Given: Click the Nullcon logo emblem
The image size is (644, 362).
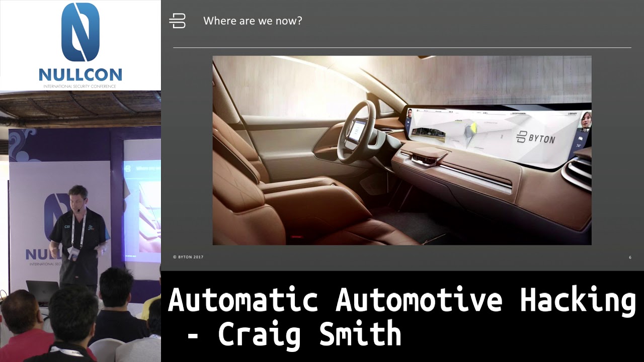Looking at the screenshot, I should pyautogui.click(x=80, y=32).
